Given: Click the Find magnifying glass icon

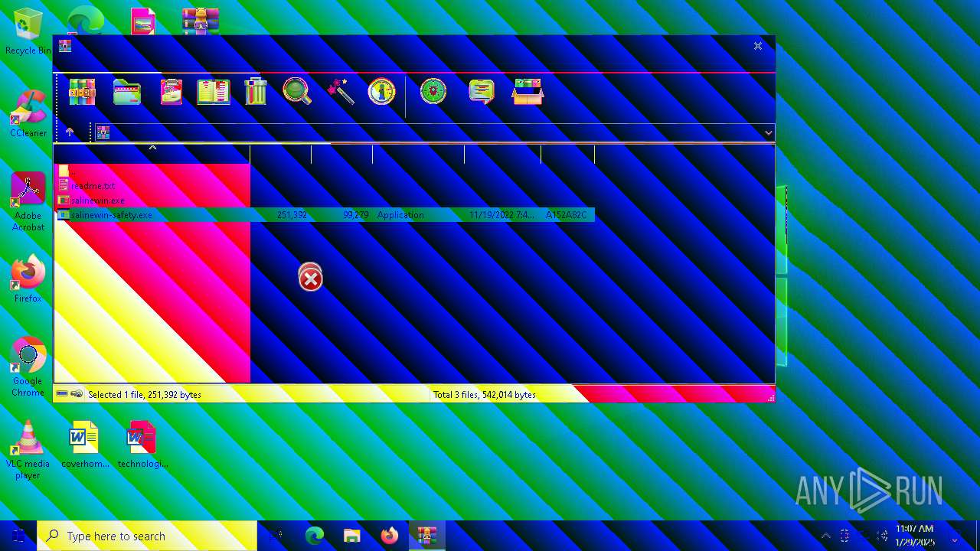Looking at the screenshot, I should coord(297,92).
